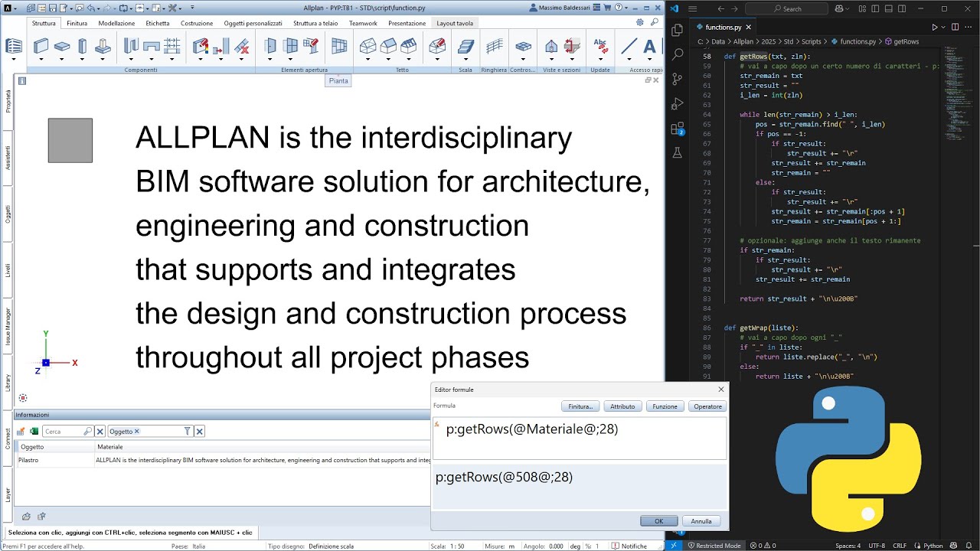This screenshot has height=551, width=980.
Task: Select the Text A tool in the ribbon
Action: point(649,46)
